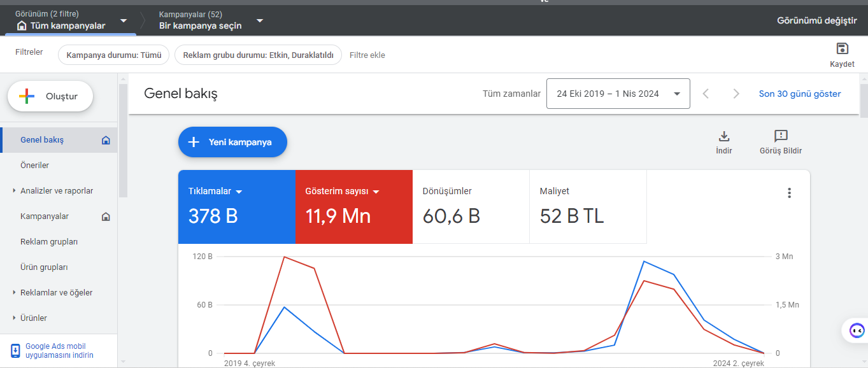This screenshot has height=368, width=868.
Task: Click the home icon next to Kampanyalar
Action: pyautogui.click(x=106, y=216)
